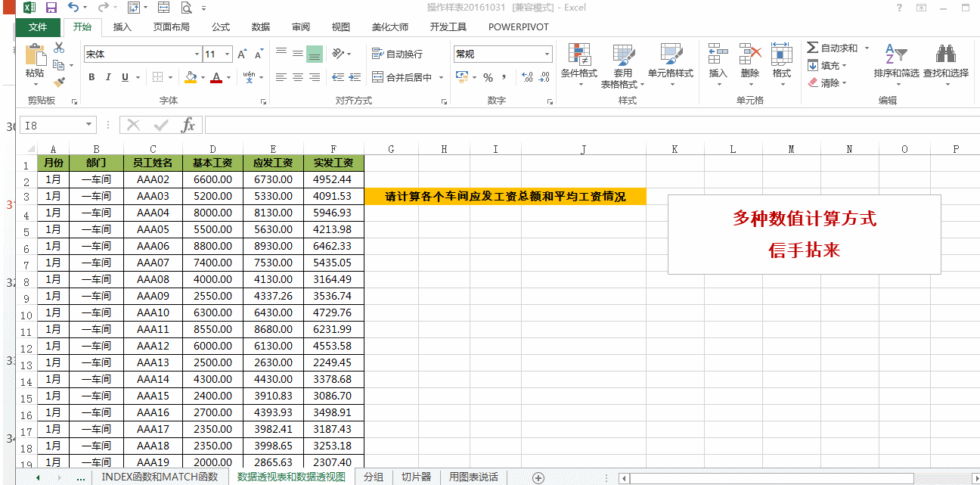Viewport: 980px width, 485px height.
Task: Open 条件格式 conditional formatting
Action: (579, 64)
